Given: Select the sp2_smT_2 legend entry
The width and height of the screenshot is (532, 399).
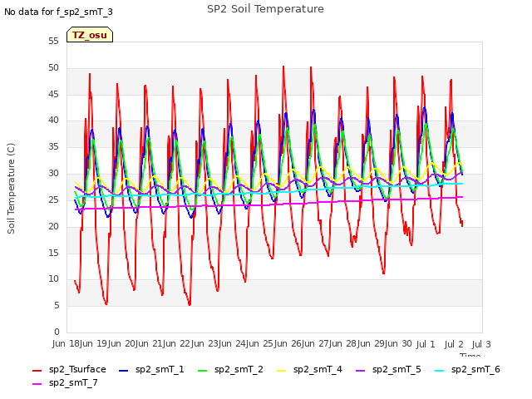Looking at the screenshot, I should (230, 369).
